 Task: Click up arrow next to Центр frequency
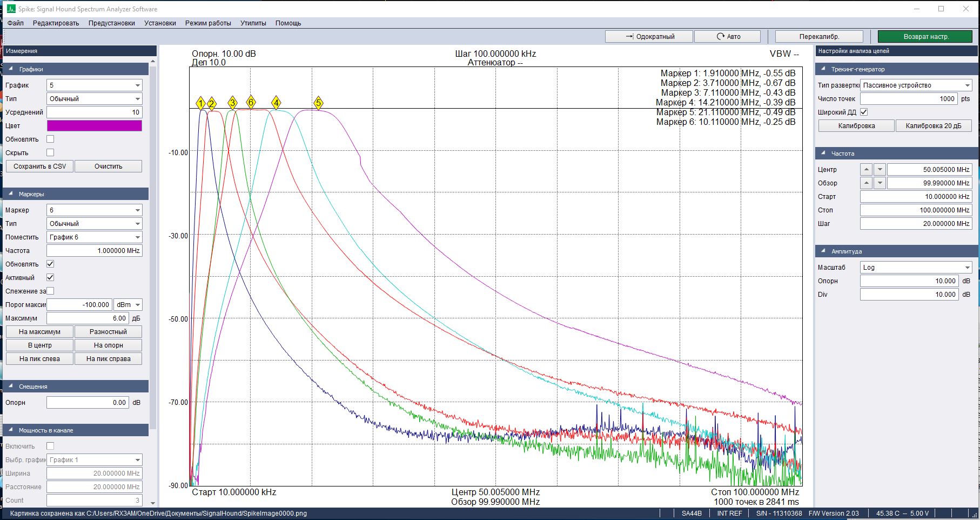pyautogui.click(x=867, y=170)
